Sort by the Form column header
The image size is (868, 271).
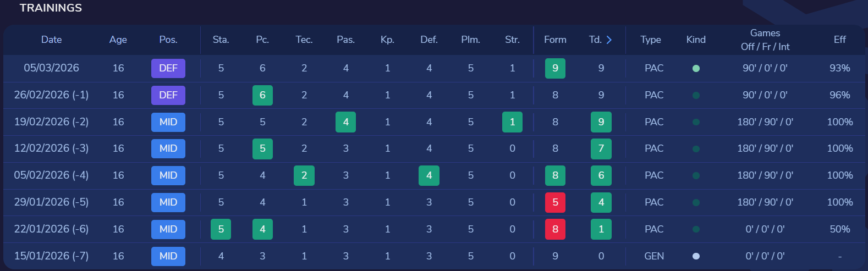(555, 40)
